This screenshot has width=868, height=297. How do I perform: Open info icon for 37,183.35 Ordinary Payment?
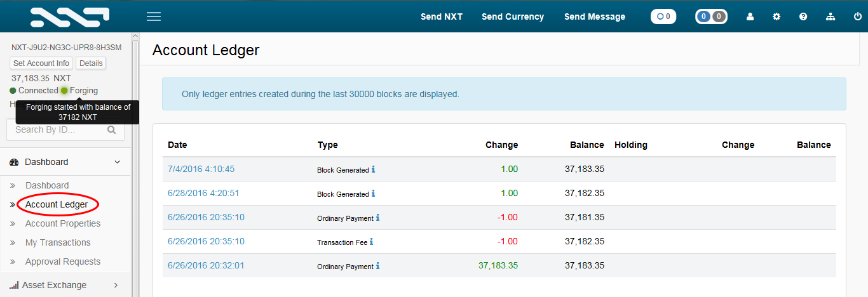coord(377,266)
